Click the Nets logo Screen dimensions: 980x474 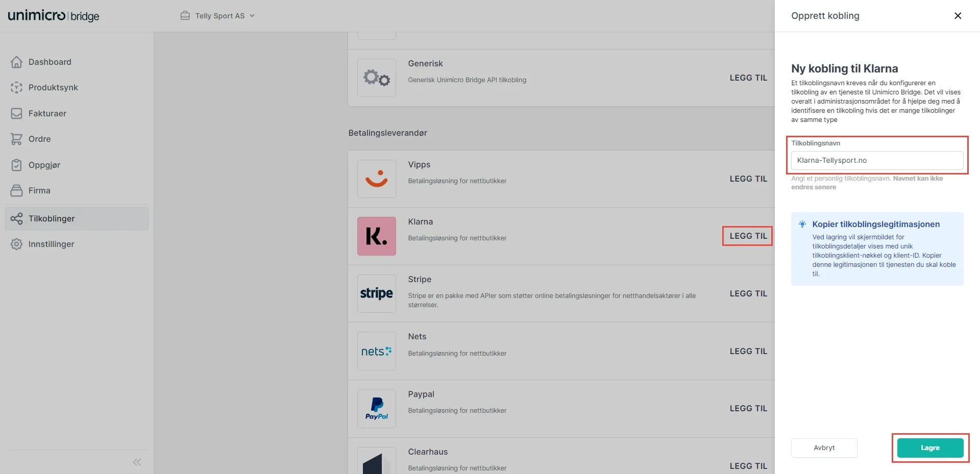pyautogui.click(x=377, y=351)
